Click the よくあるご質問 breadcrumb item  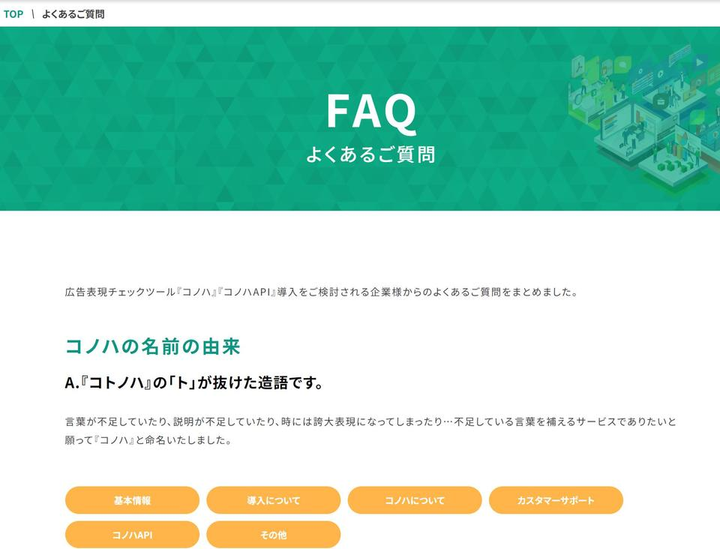(x=73, y=14)
